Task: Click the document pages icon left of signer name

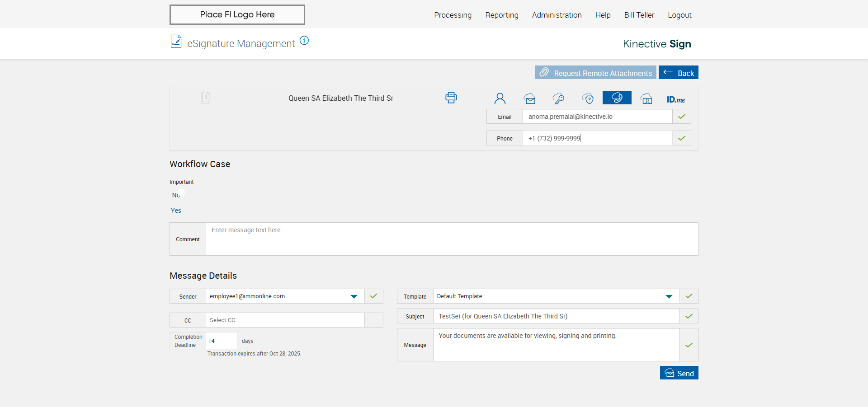Action: click(205, 98)
